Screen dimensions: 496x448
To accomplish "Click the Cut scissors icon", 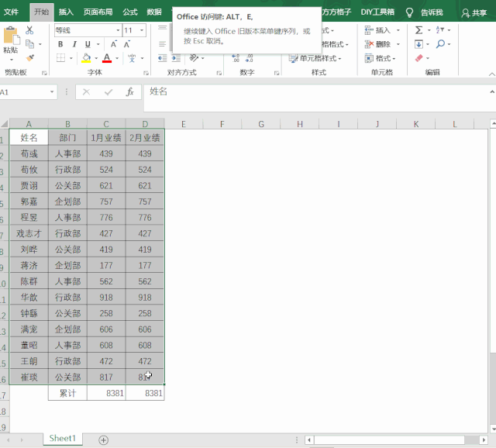I will coord(29,30).
